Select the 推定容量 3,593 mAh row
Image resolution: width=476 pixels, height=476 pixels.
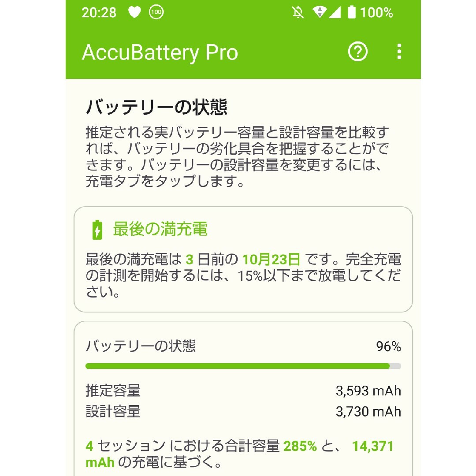coord(243,390)
